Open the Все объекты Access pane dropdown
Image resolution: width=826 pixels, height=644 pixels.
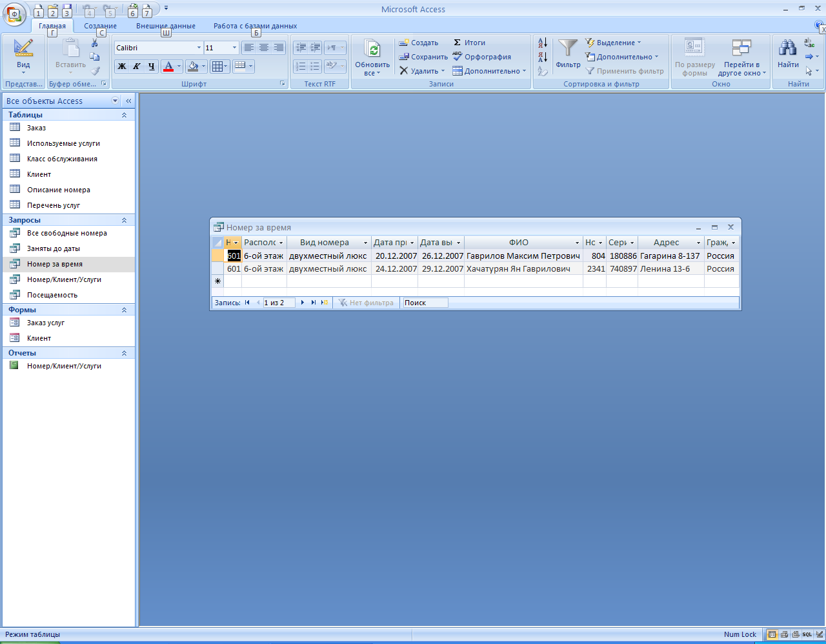tap(116, 101)
